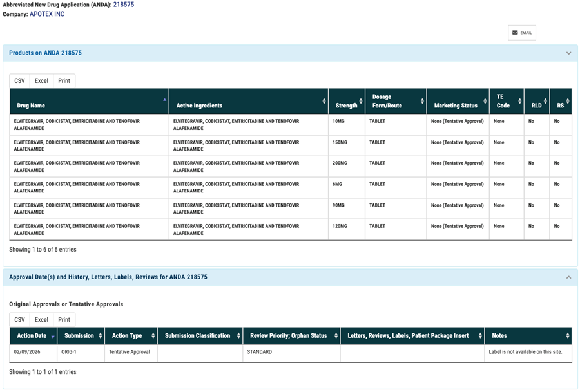
Task: Sort by Active Ingredients column arrows
Action: 248,102
